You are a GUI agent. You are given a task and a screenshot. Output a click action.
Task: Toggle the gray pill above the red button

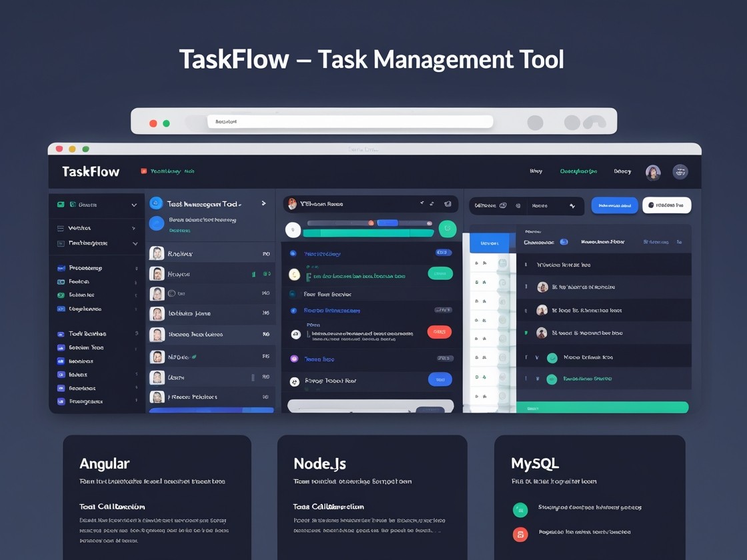click(x=443, y=310)
